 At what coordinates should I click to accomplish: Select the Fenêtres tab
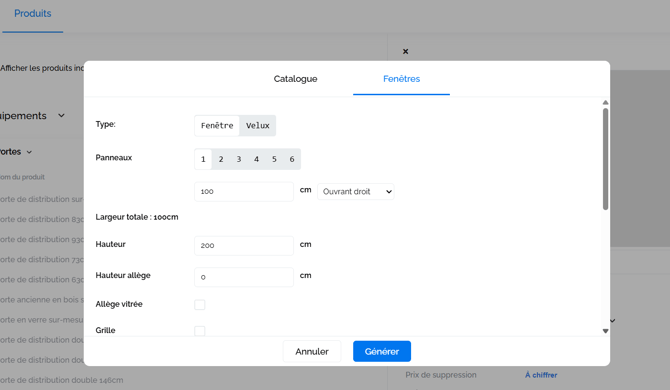pos(401,79)
